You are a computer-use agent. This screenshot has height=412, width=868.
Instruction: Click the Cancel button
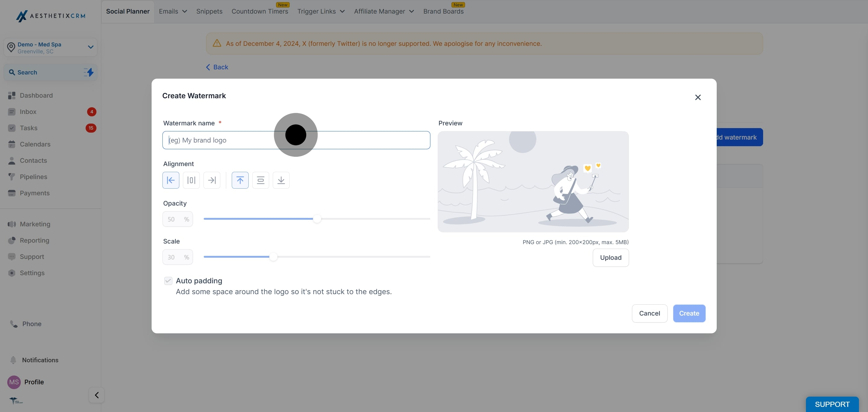tap(649, 313)
